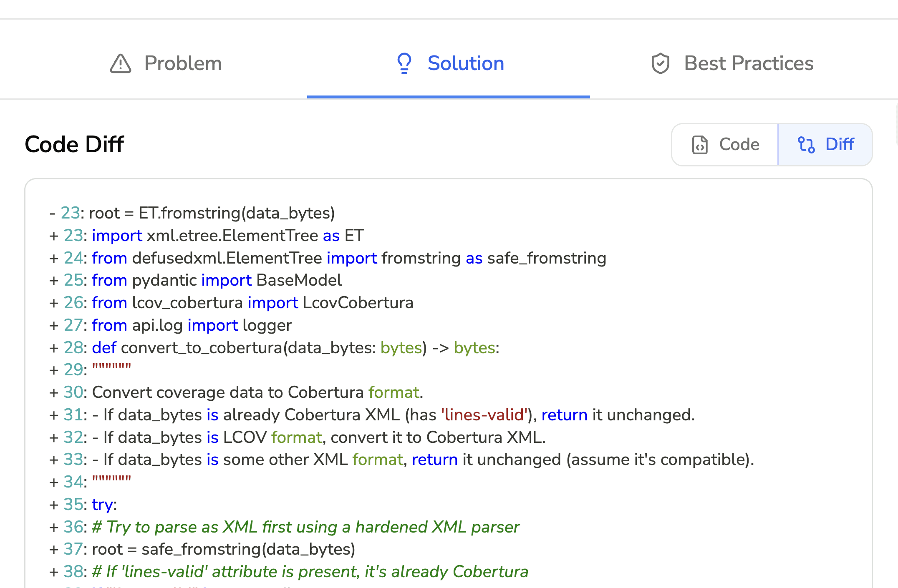Click the line number 28 defining convert_to_cobertura

pyautogui.click(x=73, y=347)
